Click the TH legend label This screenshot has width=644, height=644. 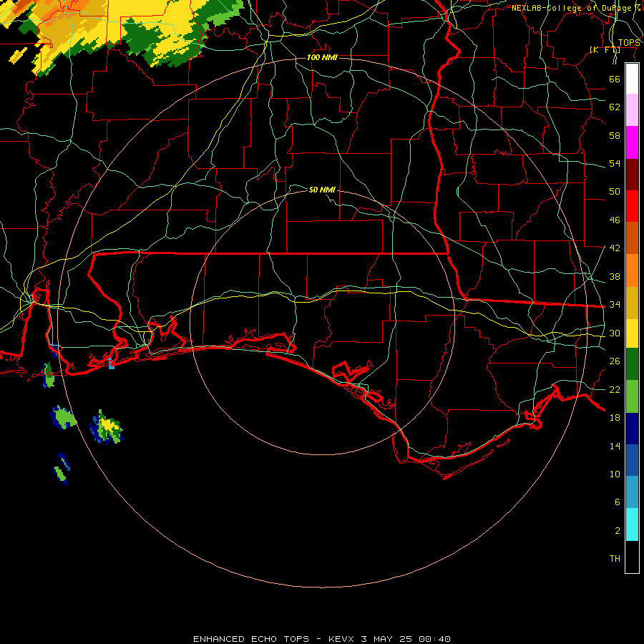coord(615,559)
